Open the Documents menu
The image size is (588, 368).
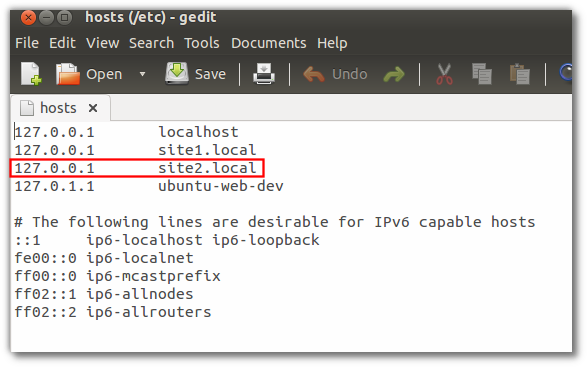pyautogui.click(x=268, y=43)
